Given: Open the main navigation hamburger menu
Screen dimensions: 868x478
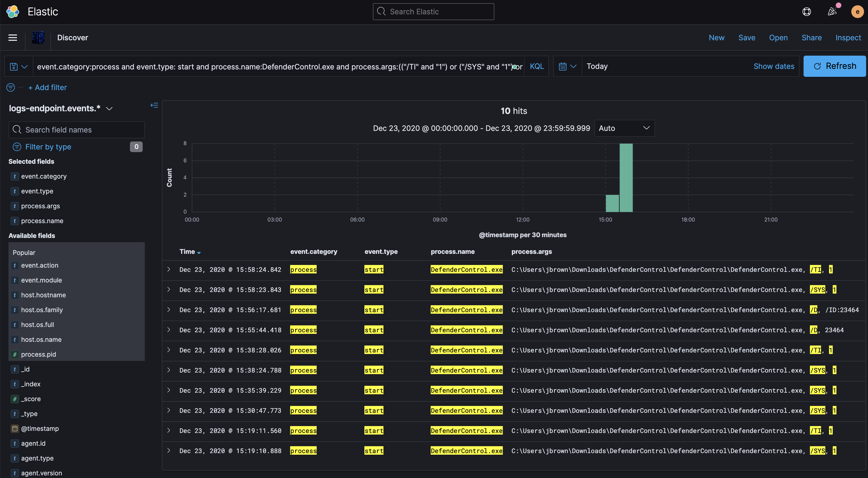Looking at the screenshot, I should click(x=12, y=37).
